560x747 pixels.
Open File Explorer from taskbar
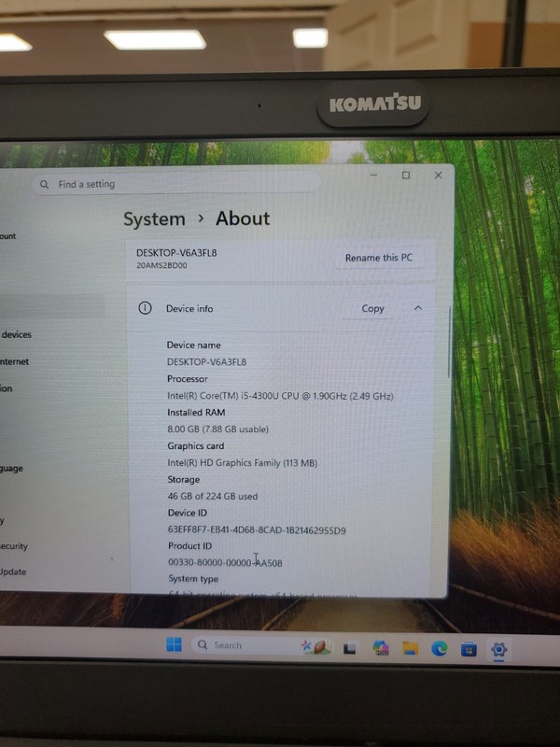coord(410,648)
